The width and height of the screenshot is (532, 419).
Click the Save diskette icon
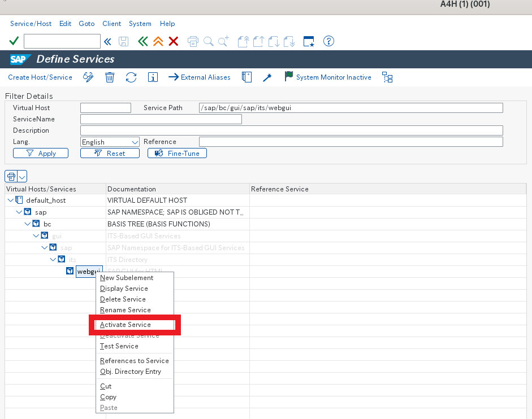[x=123, y=41]
